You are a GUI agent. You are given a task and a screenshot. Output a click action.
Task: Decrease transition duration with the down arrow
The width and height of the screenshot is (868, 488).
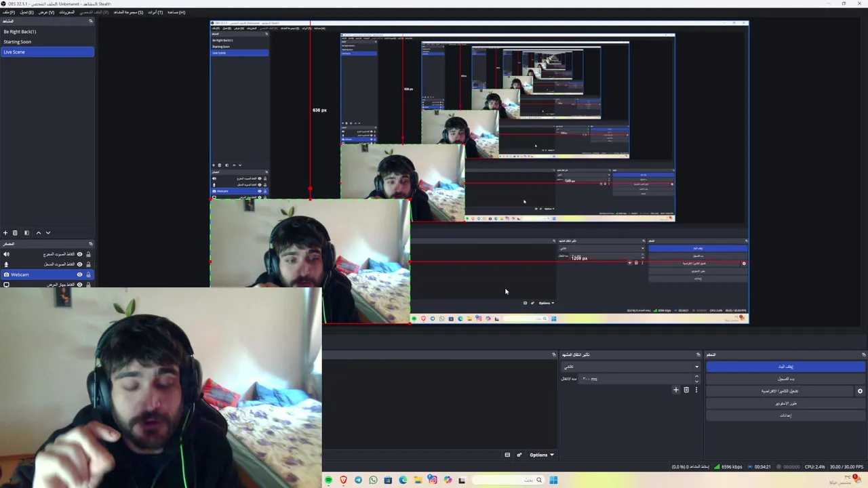tap(696, 382)
